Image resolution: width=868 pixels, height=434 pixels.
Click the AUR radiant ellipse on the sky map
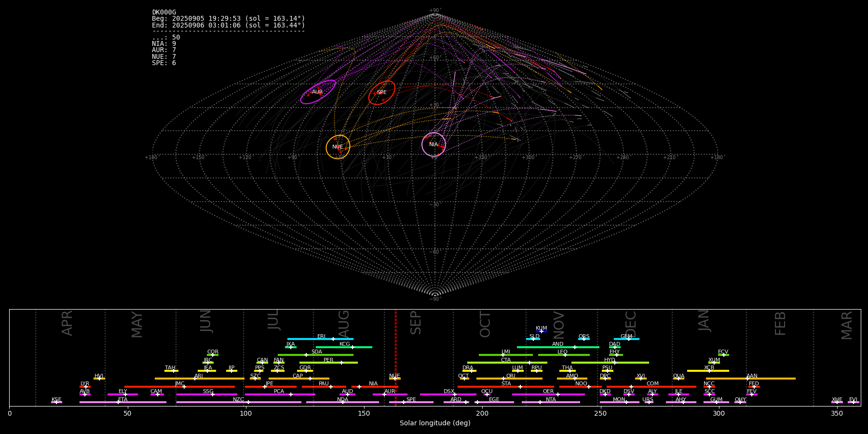coord(318,92)
